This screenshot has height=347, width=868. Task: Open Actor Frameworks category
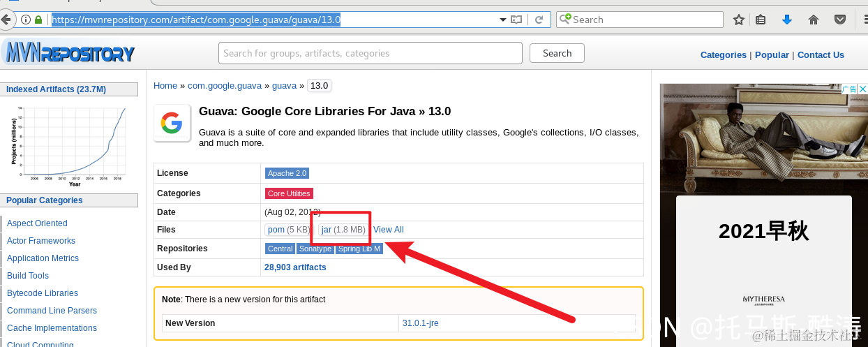point(41,241)
